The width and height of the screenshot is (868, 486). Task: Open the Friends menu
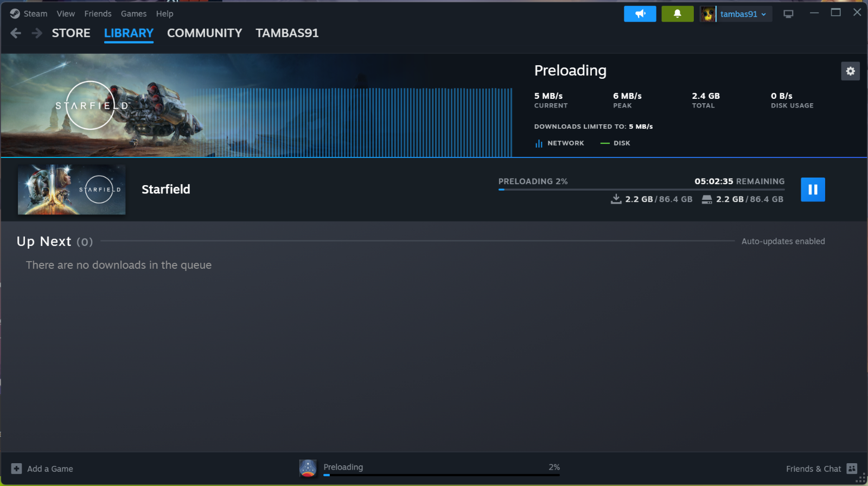[x=98, y=14]
